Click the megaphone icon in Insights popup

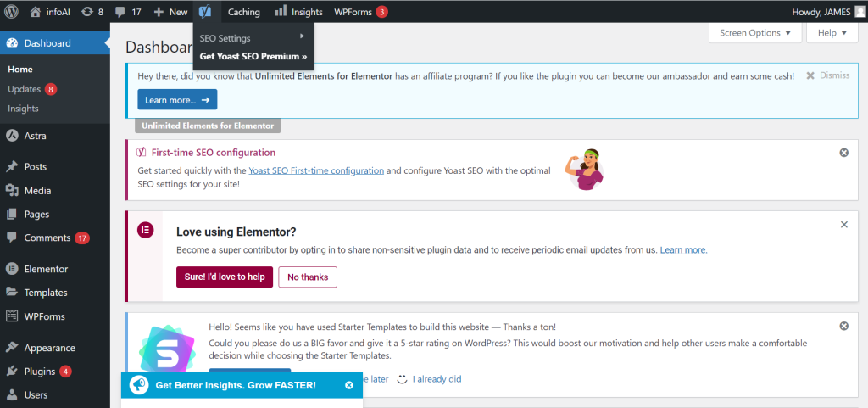pyautogui.click(x=139, y=385)
